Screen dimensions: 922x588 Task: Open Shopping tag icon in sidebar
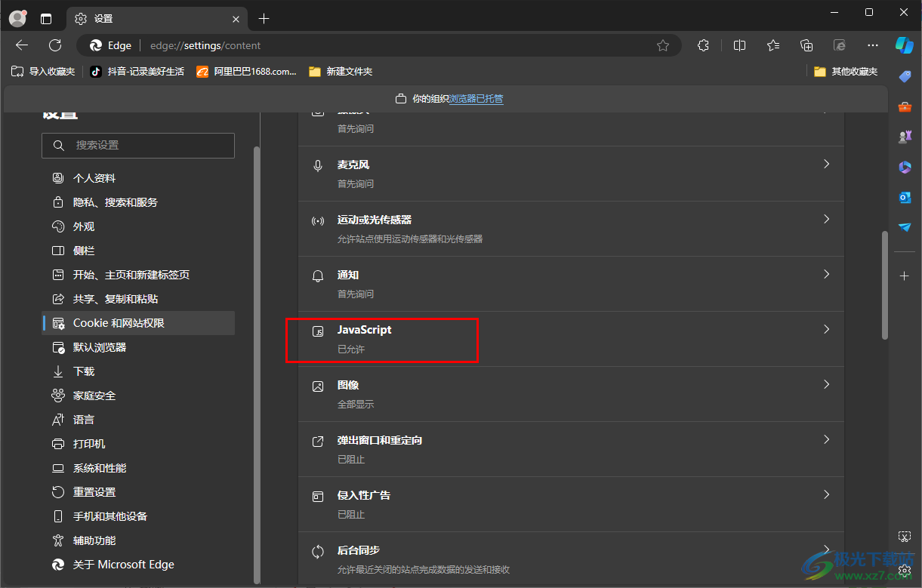[905, 76]
